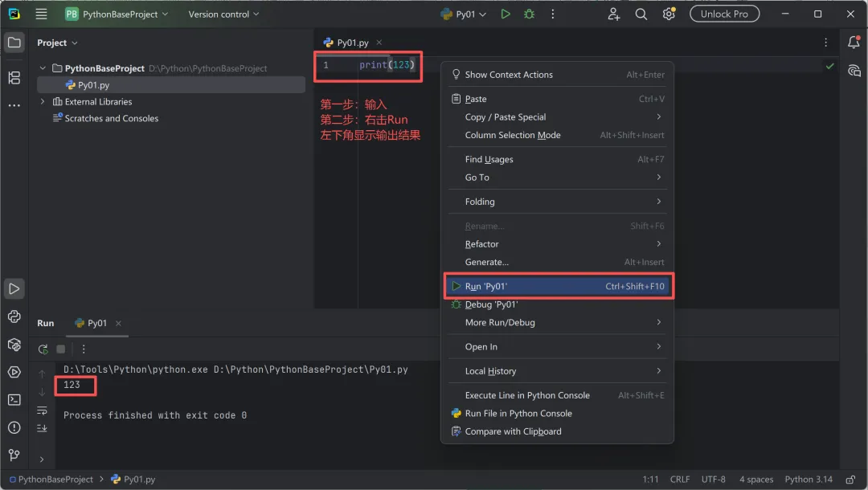Image resolution: width=868 pixels, height=490 pixels.
Task: Open the Code With Me add-user icon
Action: (613, 14)
